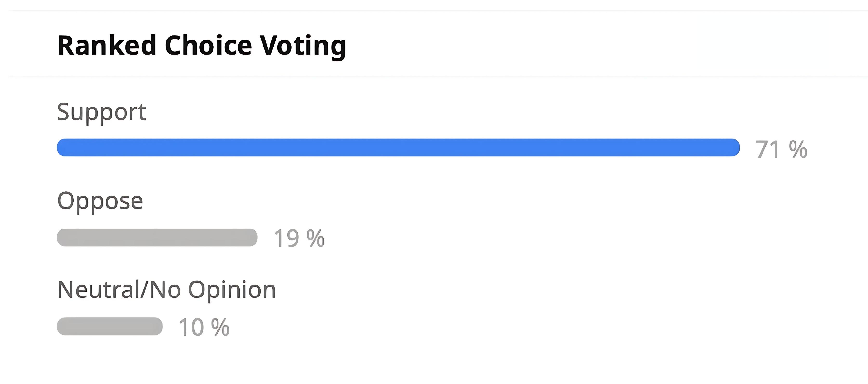Screen dimensions: 868x384
Task: Select the Oppose option label
Action: pyautogui.click(x=100, y=201)
